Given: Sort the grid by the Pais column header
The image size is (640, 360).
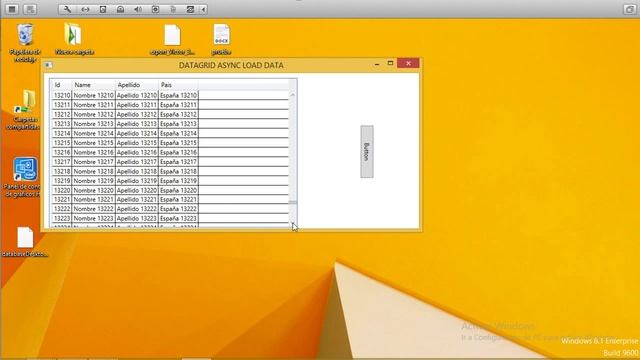Looking at the screenshot, I should point(178,85).
